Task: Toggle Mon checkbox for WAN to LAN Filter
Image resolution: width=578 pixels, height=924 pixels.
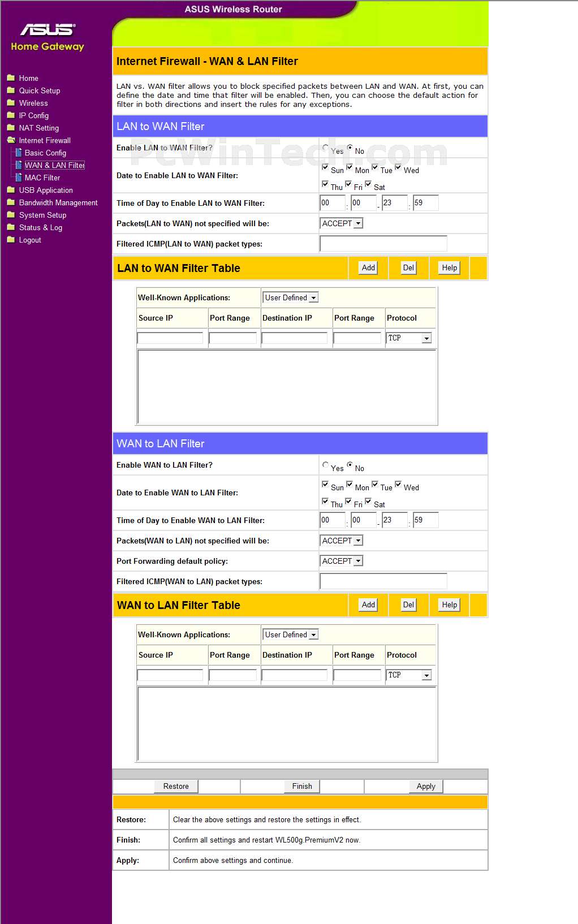Action: pyautogui.click(x=350, y=485)
